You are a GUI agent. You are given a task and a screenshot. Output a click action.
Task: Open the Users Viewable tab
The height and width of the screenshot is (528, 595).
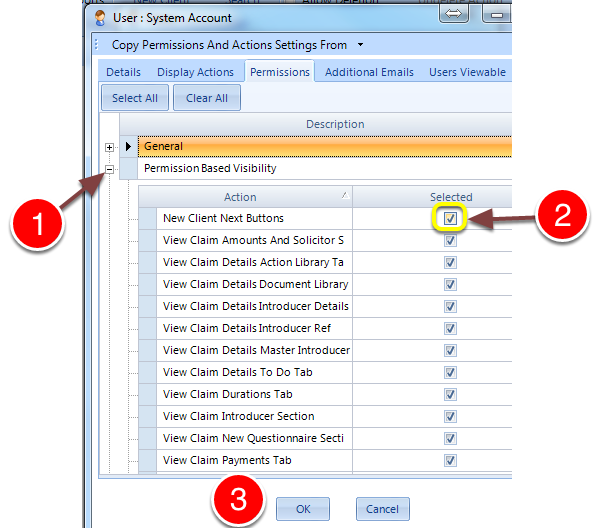click(468, 72)
